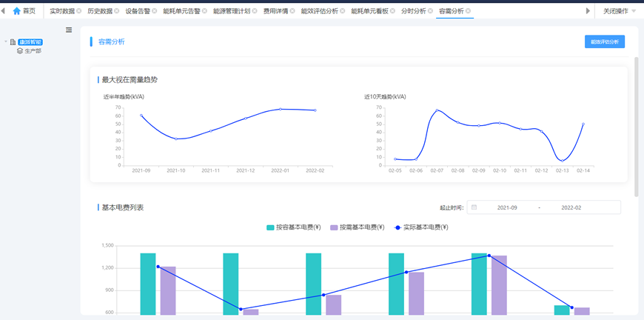Image resolution: width=644 pixels, height=320 pixels.
Task: Click the page vertical scrollbar
Action: click(637, 125)
